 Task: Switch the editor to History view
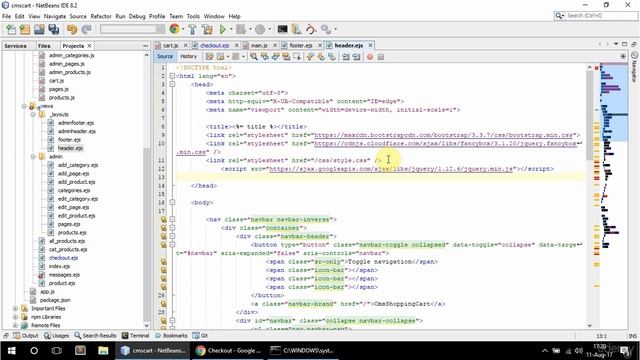pyautogui.click(x=189, y=56)
